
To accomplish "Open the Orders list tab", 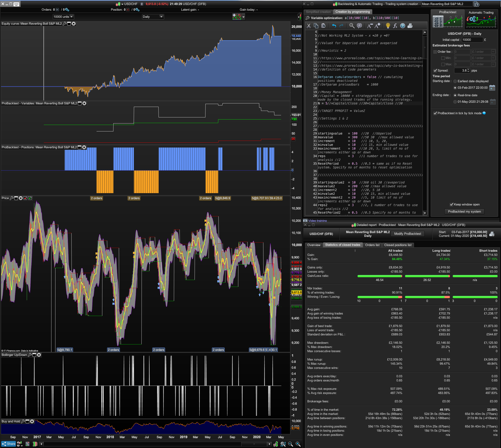I will tap(372, 245).
